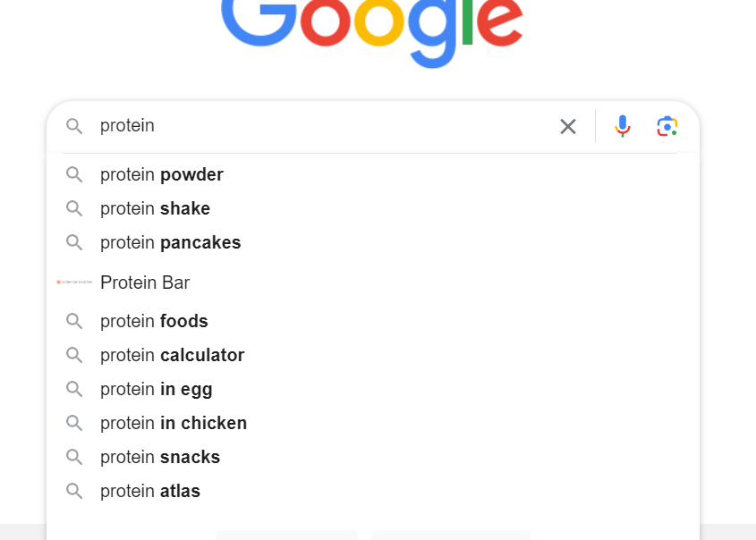Click magnifier icon beside protein atlas
The height and width of the screenshot is (540, 756).
pyautogui.click(x=74, y=491)
